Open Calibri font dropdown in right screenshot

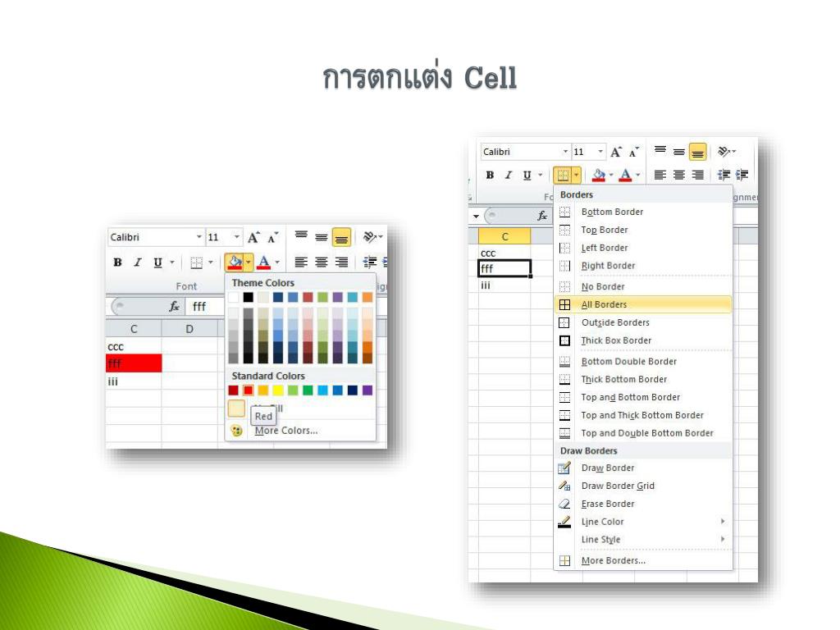(565, 152)
